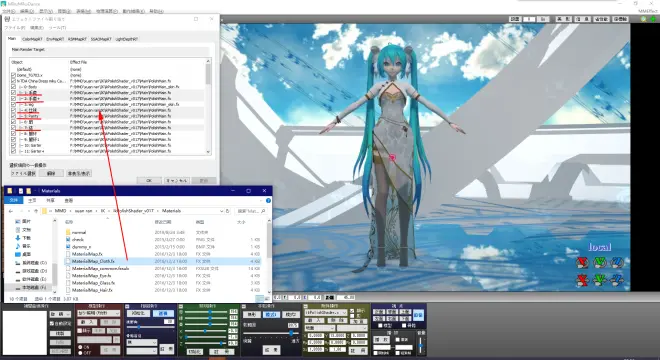
Task: Select MaterialMap_Hair.fx in the file list
Action: coord(92,290)
